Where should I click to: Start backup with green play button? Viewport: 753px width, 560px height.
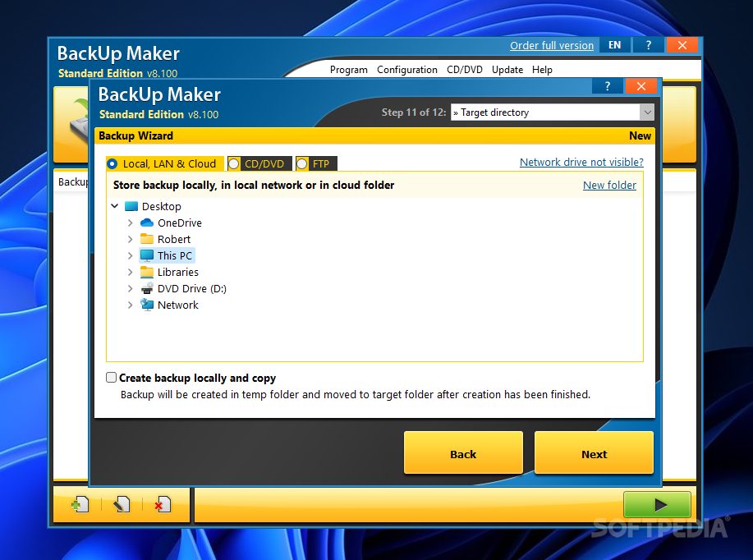point(657,504)
